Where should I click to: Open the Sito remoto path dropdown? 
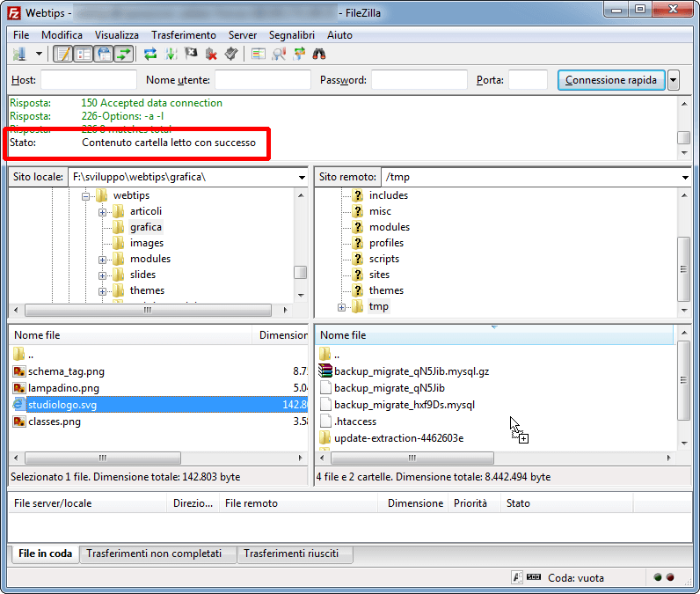click(x=685, y=177)
